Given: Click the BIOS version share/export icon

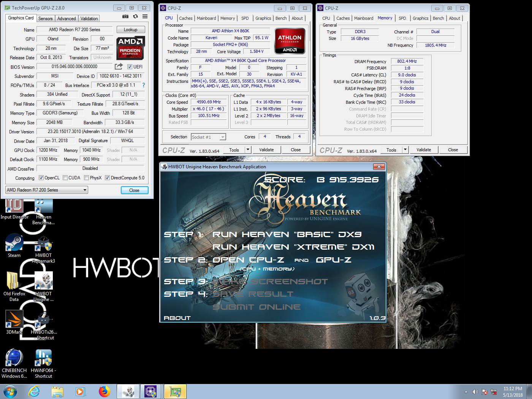Looking at the screenshot, I should [x=119, y=66].
